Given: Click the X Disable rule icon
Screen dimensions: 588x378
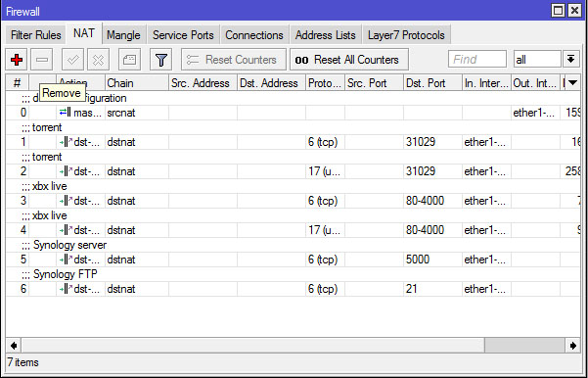Looking at the screenshot, I should 98,60.
